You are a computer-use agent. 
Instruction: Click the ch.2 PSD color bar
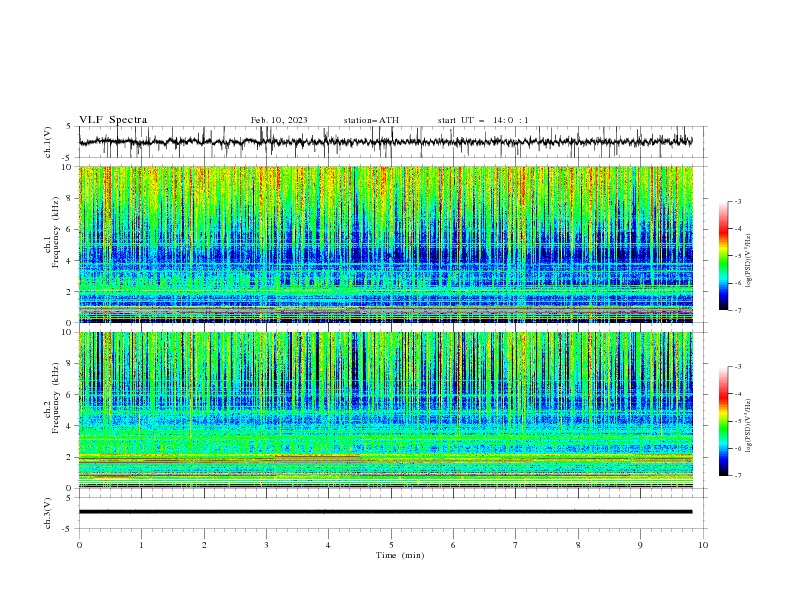click(724, 421)
